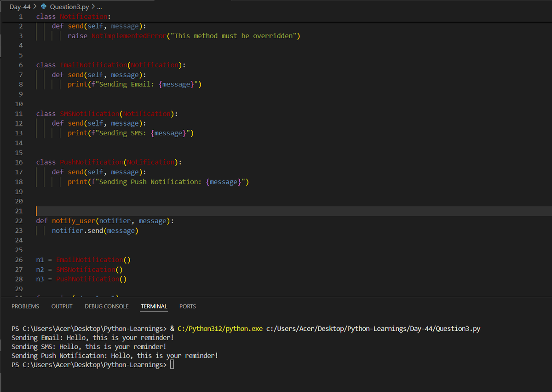The width and height of the screenshot is (552, 392).
Task: Click the Python file icon in the breadcrumb
Action: click(x=44, y=6)
